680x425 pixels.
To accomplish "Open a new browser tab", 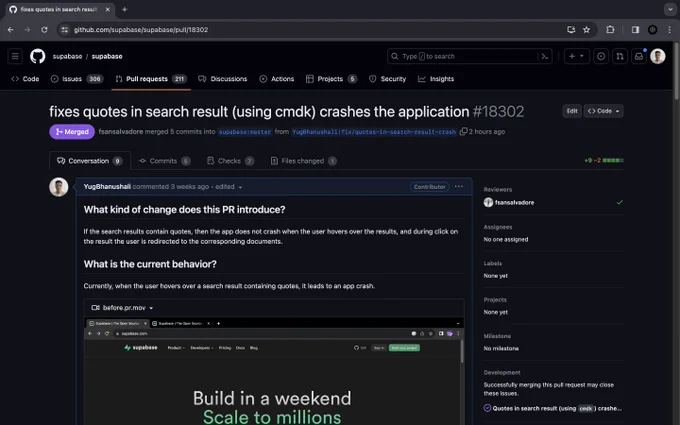I will [124, 9].
